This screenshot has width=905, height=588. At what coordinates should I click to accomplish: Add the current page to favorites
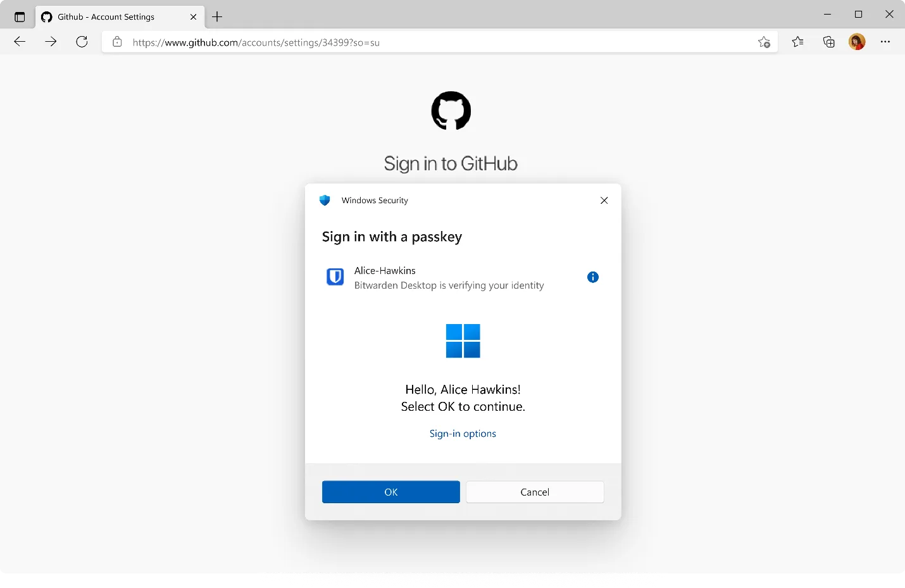[764, 42]
